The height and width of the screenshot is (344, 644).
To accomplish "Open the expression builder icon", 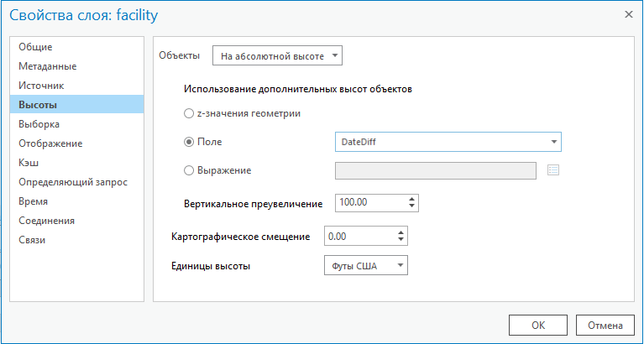I will (552, 170).
